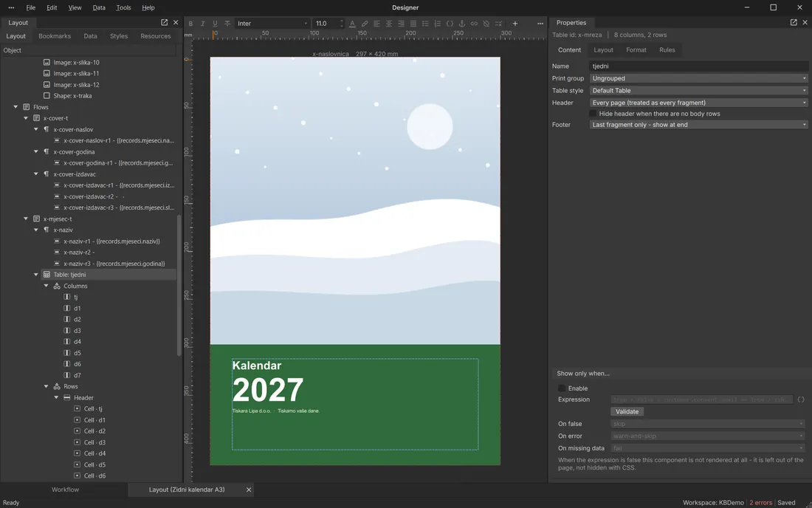Open the Footer placement dropdown
The width and height of the screenshot is (812, 508).
[x=698, y=124]
